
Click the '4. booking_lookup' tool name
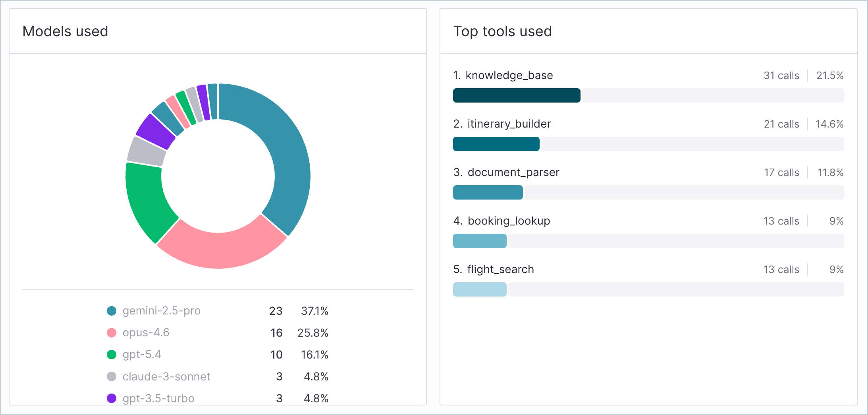click(502, 221)
